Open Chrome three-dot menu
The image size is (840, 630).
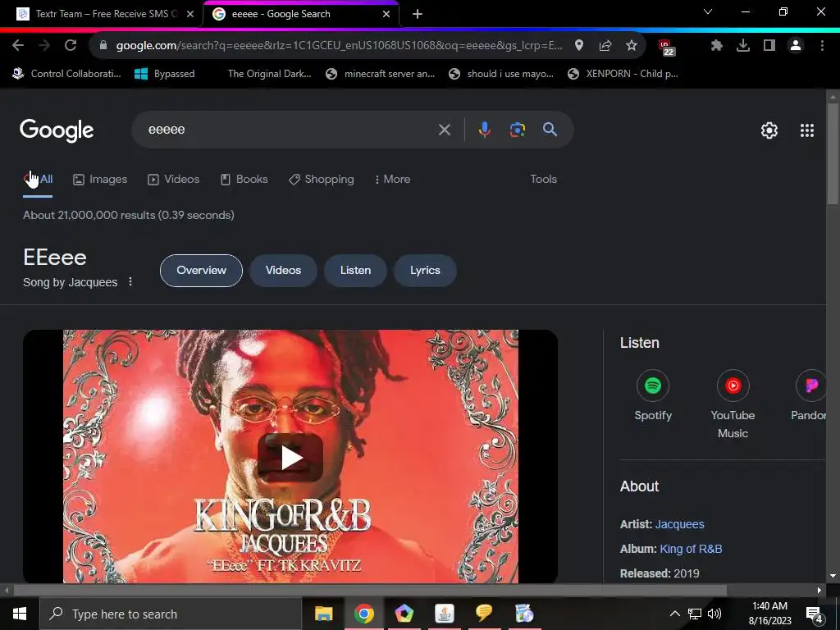(x=822, y=46)
